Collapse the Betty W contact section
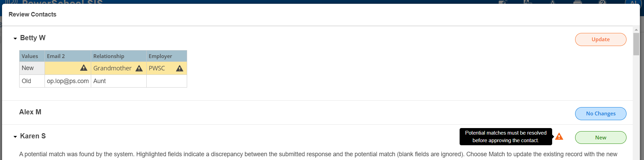This screenshot has height=160, width=644. point(15,38)
